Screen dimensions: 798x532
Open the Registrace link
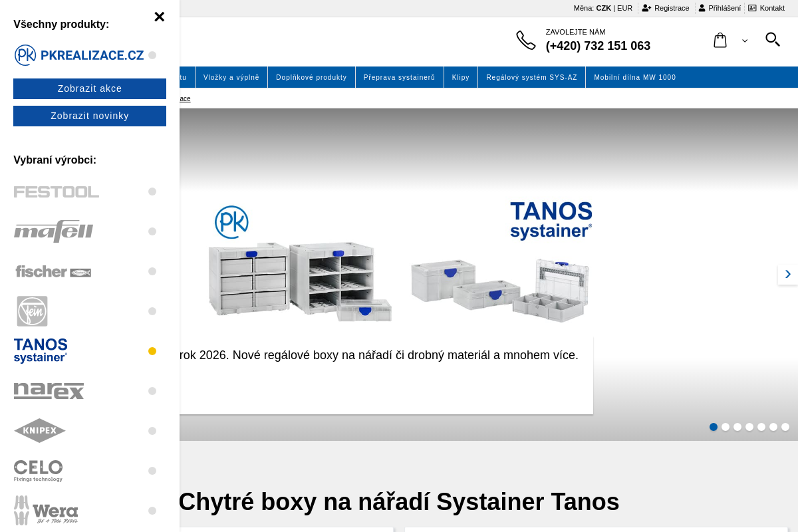point(672,8)
